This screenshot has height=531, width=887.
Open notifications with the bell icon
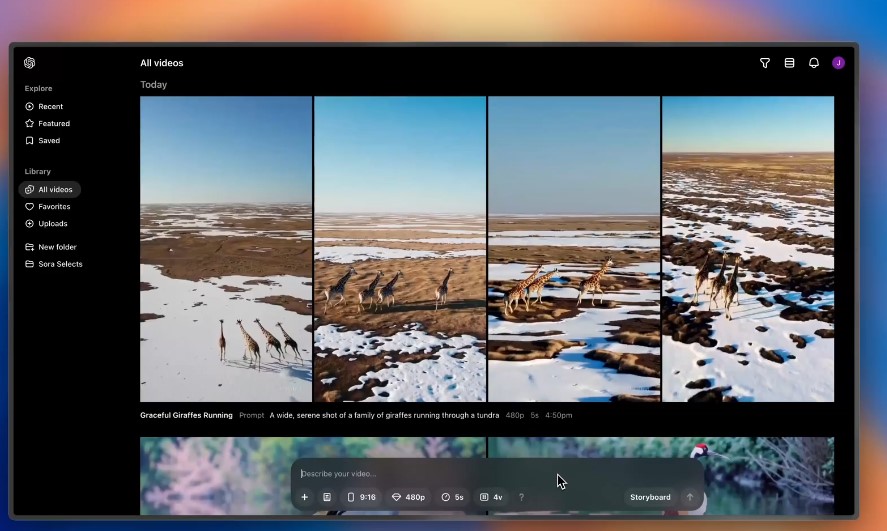point(813,63)
